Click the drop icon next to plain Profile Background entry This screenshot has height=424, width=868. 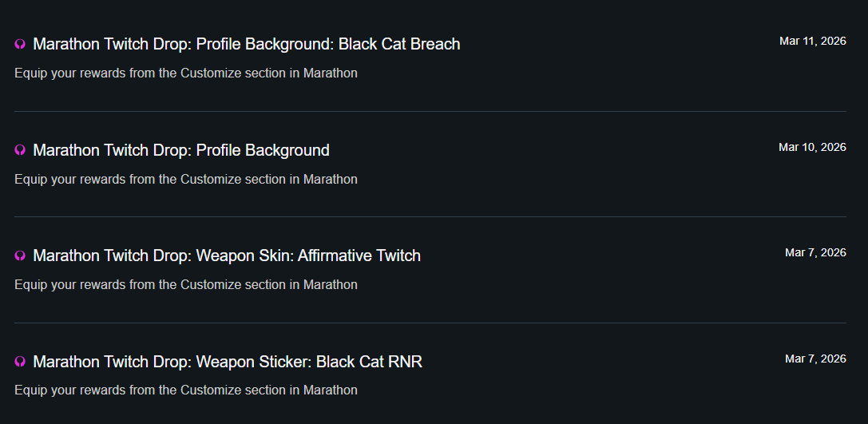tap(21, 150)
